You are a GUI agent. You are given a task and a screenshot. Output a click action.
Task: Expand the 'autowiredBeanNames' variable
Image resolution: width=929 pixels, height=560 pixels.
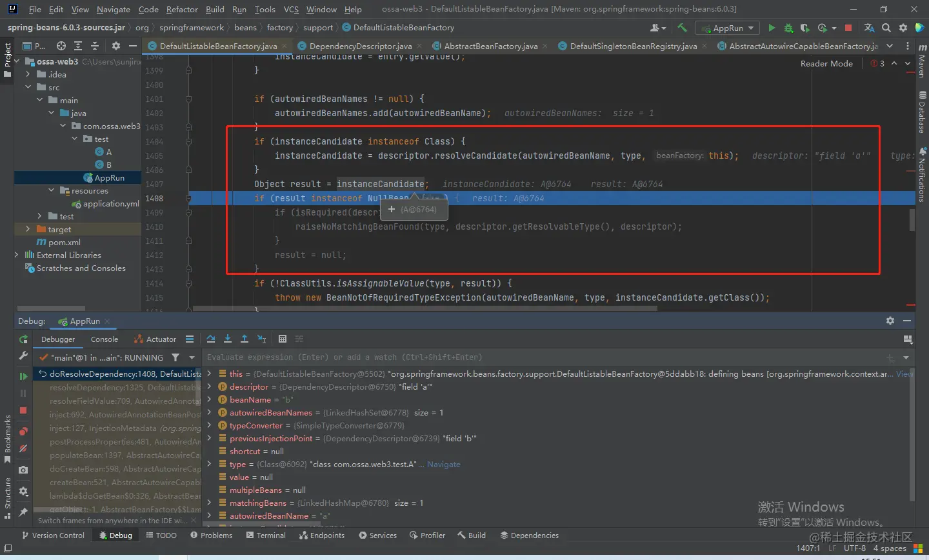pos(209,412)
